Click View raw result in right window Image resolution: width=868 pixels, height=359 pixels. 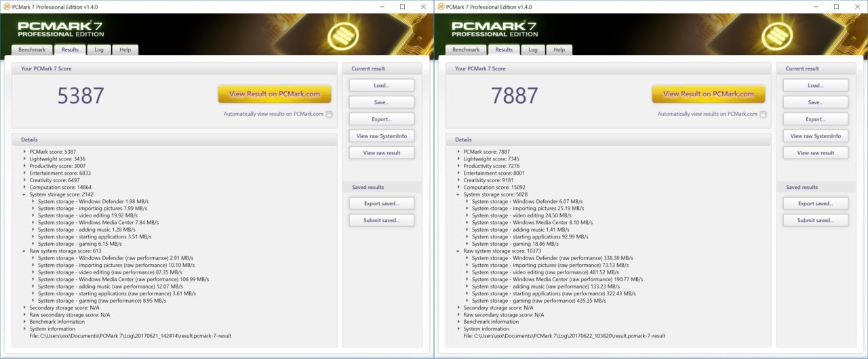pos(816,153)
